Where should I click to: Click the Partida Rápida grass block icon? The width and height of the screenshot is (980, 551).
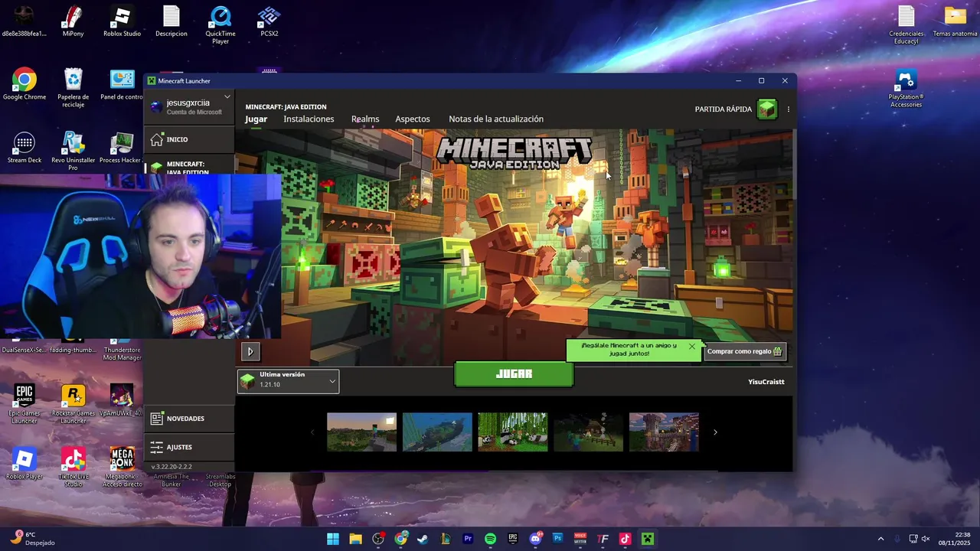click(x=767, y=109)
